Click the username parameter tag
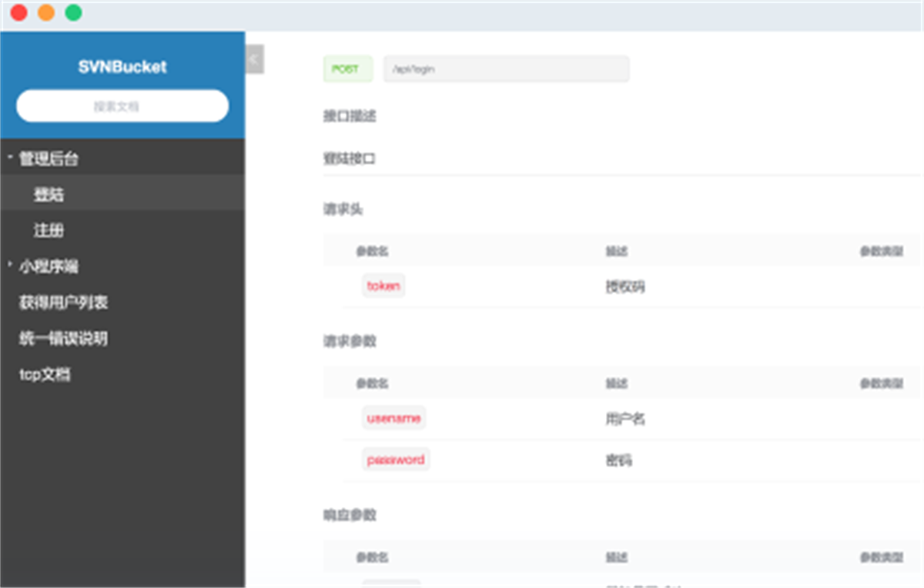This screenshot has height=588, width=924. click(x=393, y=418)
